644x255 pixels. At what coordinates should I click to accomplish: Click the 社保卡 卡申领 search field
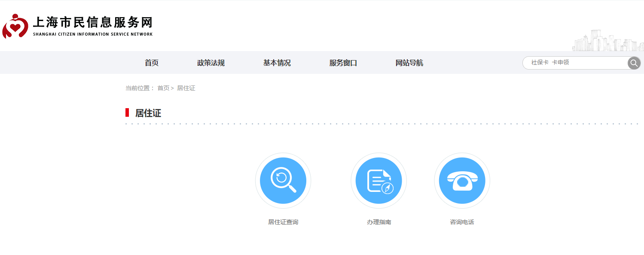click(x=575, y=63)
